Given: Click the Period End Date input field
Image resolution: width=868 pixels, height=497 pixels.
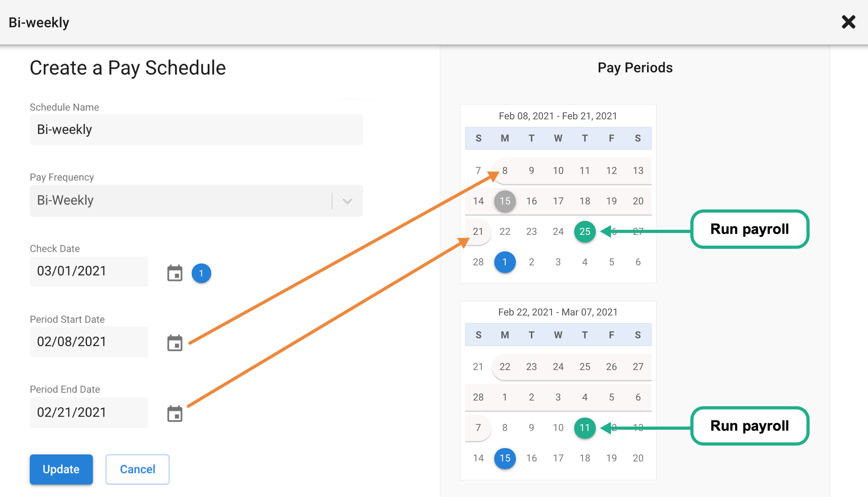Looking at the screenshot, I should tap(89, 412).
